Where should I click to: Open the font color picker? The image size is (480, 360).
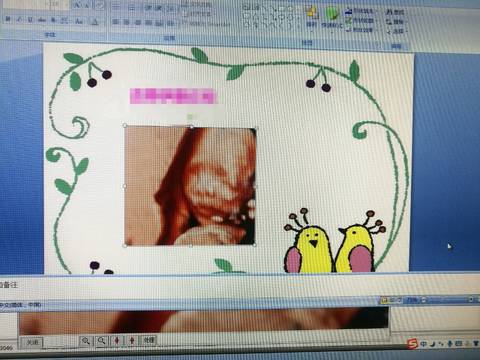95,21
